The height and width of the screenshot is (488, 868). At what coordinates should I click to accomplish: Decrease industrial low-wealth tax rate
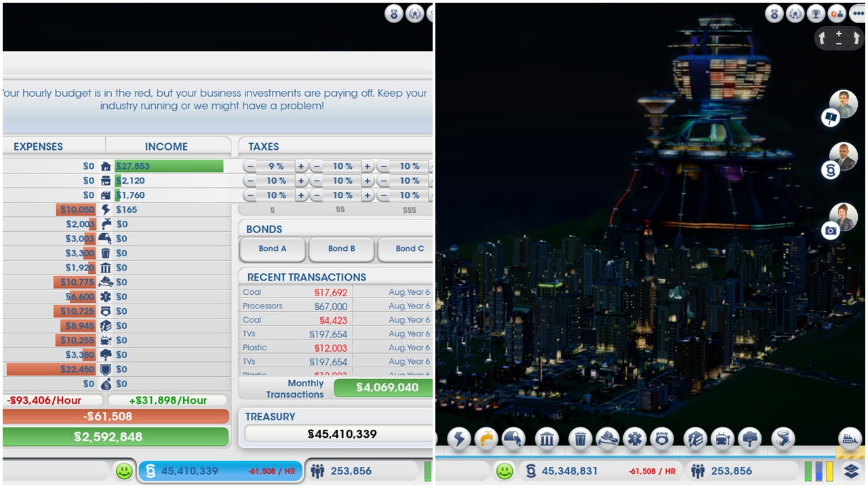(251, 195)
